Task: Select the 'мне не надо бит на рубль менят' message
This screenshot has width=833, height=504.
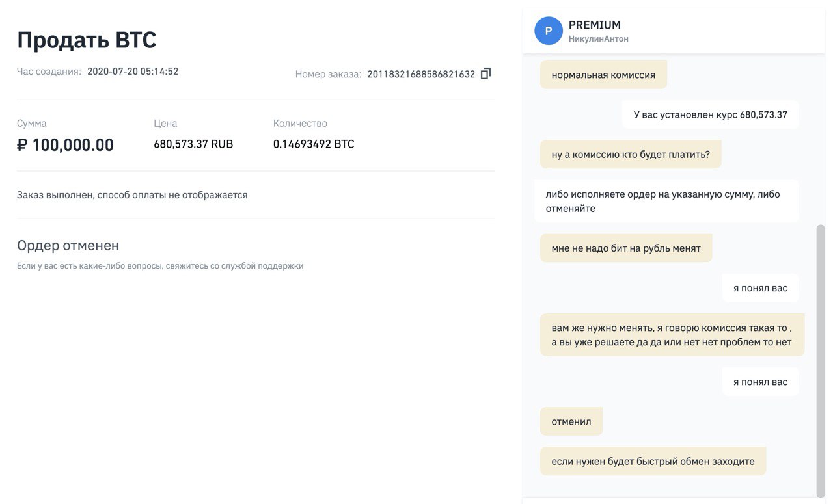Action: click(x=626, y=248)
